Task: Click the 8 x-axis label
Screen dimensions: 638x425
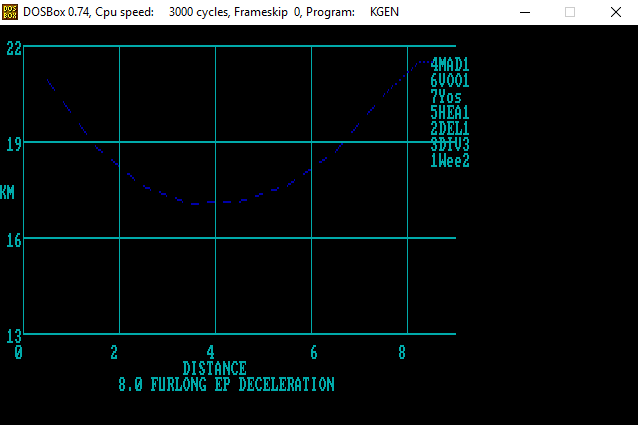Action: click(402, 353)
